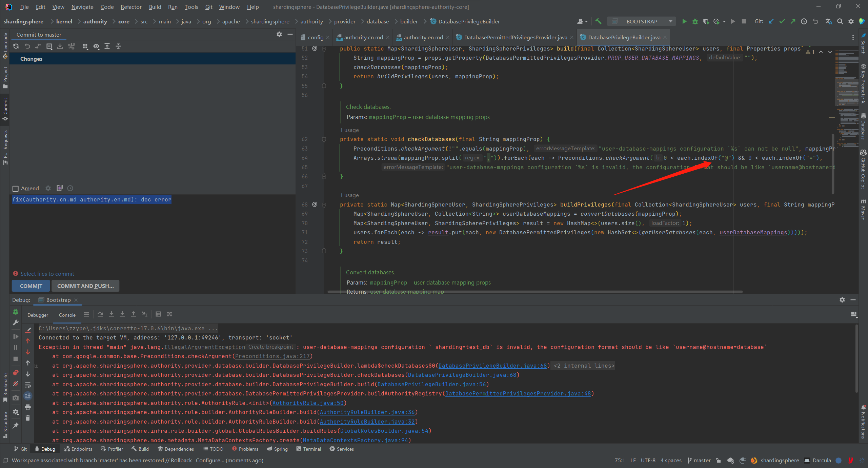The width and height of the screenshot is (868, 468).
Task: Click Show commit message history clock icon
Action: pos(70,188)
